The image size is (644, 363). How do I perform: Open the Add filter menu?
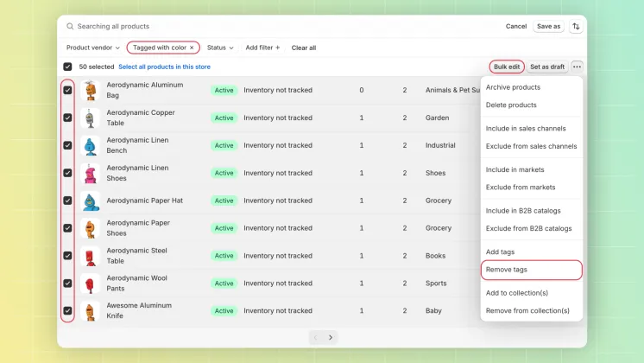262,48
